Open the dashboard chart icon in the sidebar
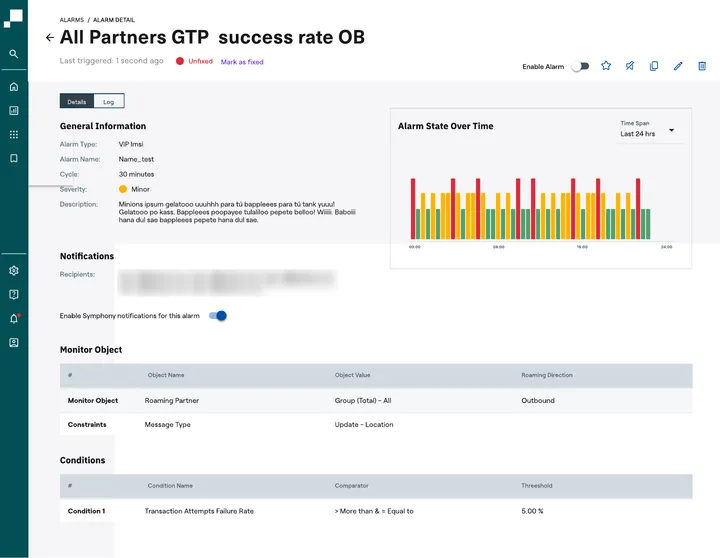The height and width of the screenshot is (558, 720). click(14, 110)
